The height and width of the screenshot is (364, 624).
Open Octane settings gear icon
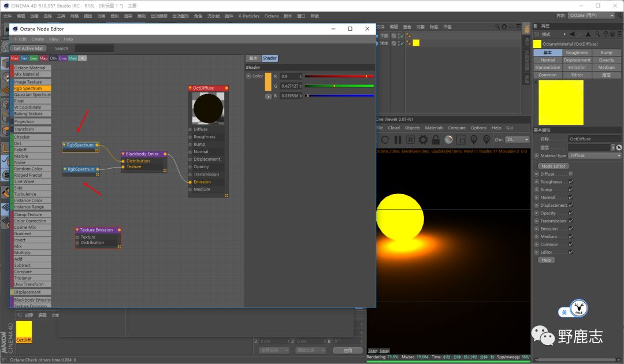tap(423, 140)
